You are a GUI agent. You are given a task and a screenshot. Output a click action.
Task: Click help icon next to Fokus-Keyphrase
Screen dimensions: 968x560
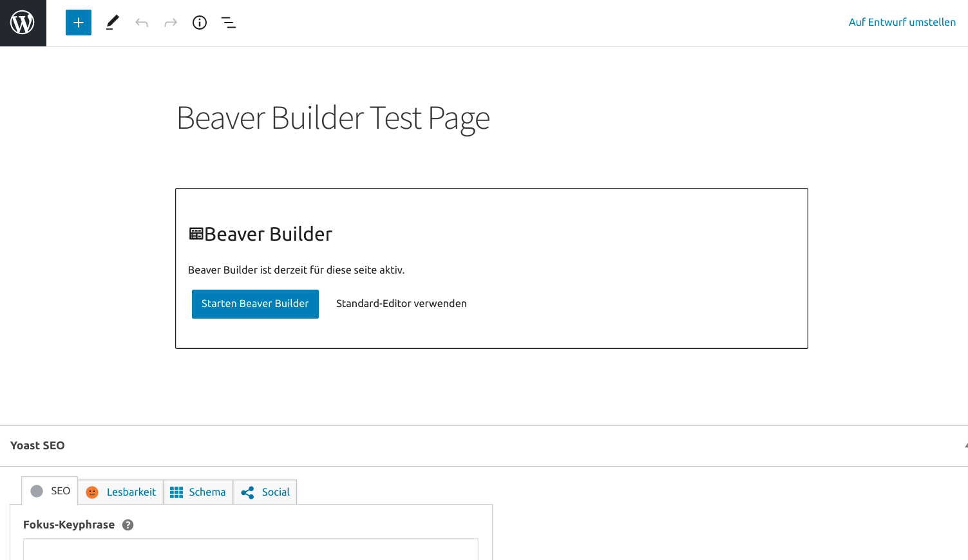[128, 525]
